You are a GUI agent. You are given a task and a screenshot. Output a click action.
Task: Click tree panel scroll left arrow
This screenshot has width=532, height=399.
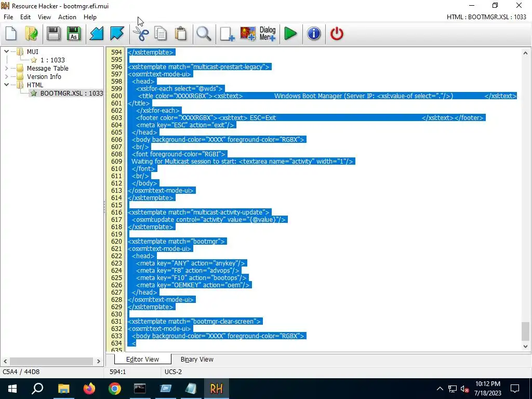5,362
